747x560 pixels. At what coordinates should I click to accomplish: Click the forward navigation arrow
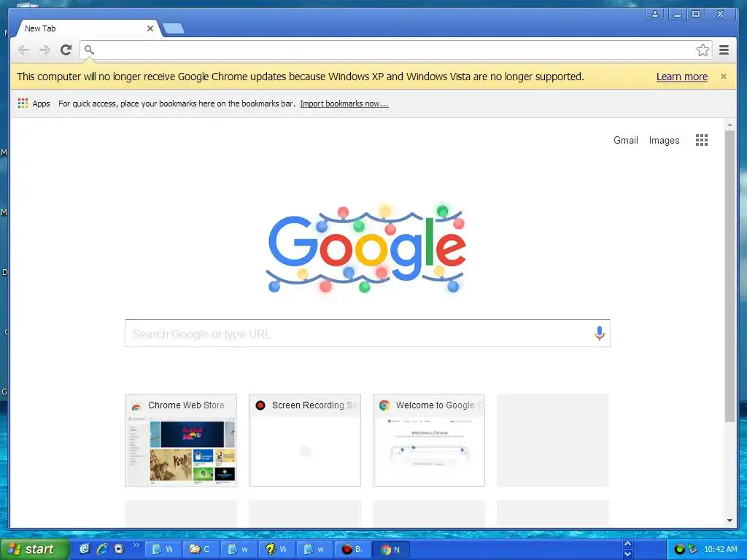tap(44, 50)
